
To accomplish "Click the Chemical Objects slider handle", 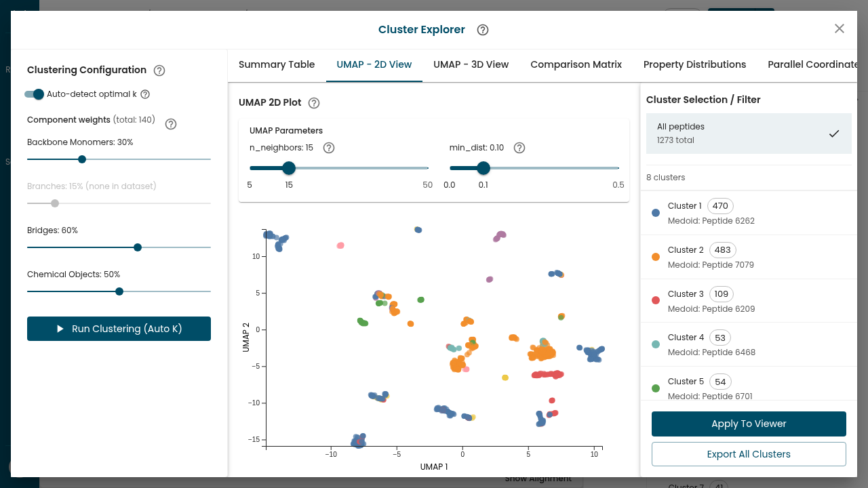I will (x=119, y=291).
